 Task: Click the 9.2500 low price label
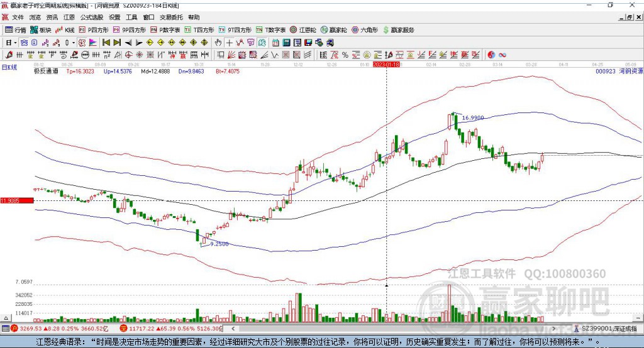219,244
